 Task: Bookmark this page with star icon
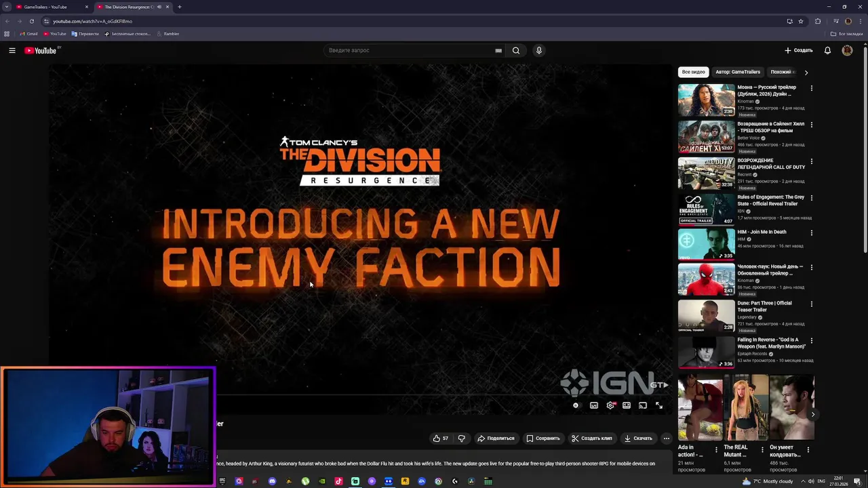click(x=801, y=21)
